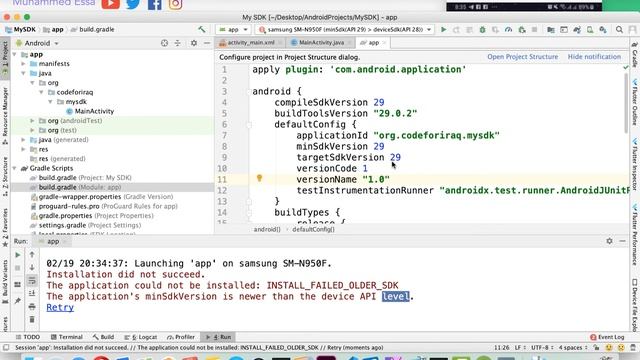Toggle the Project tool window strip

5,58
